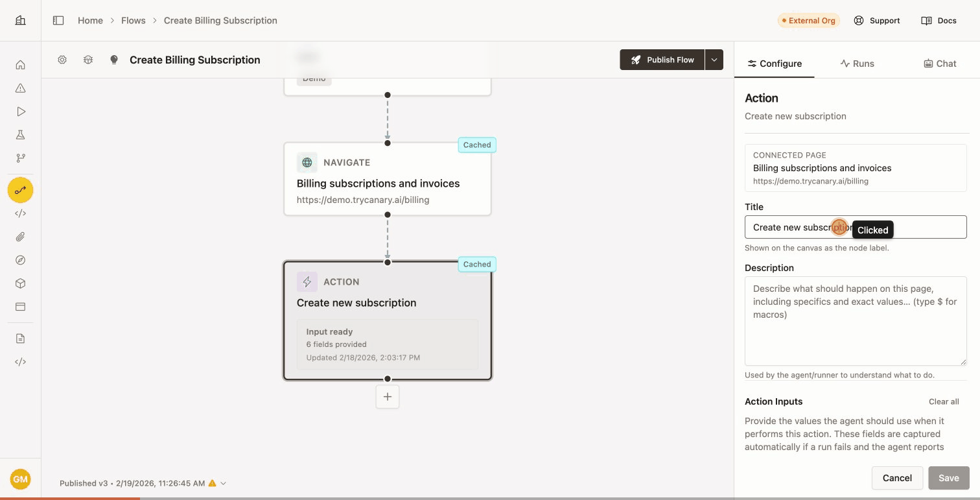This screenshot has height=500, width=980.
Task: Clear all Action Inputs using the Clear all link
Action: coord(943,401)
